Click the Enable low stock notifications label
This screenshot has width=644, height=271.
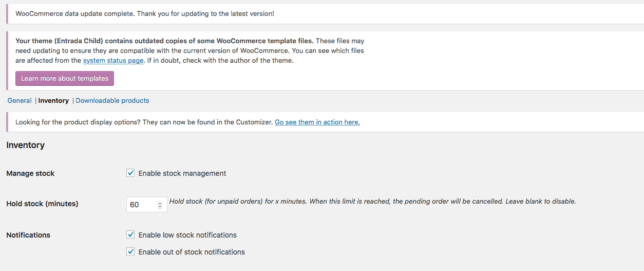click(x=187, y=235)
